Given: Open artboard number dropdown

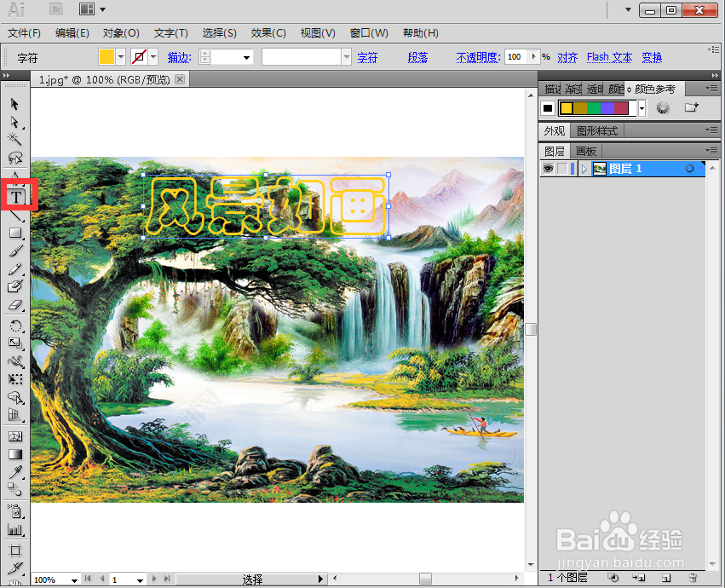Looking at the screenshot, I should click(x=140, y=580).
